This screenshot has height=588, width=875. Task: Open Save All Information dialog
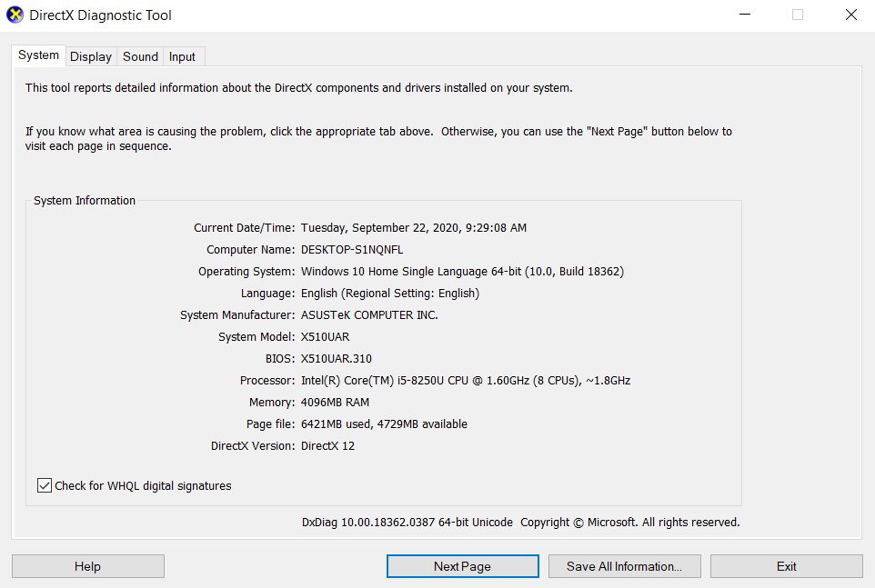(x=624, y=566)
